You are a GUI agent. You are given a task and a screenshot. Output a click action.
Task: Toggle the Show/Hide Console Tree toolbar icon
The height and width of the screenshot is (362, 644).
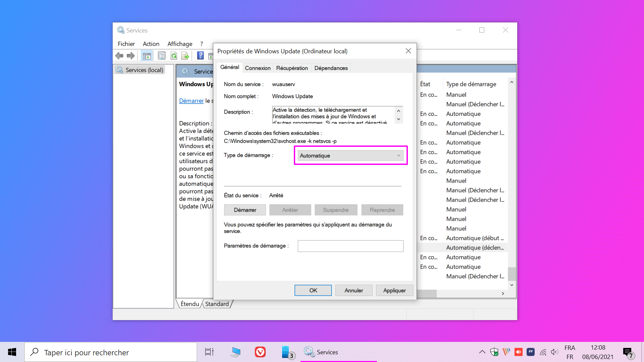147,56
